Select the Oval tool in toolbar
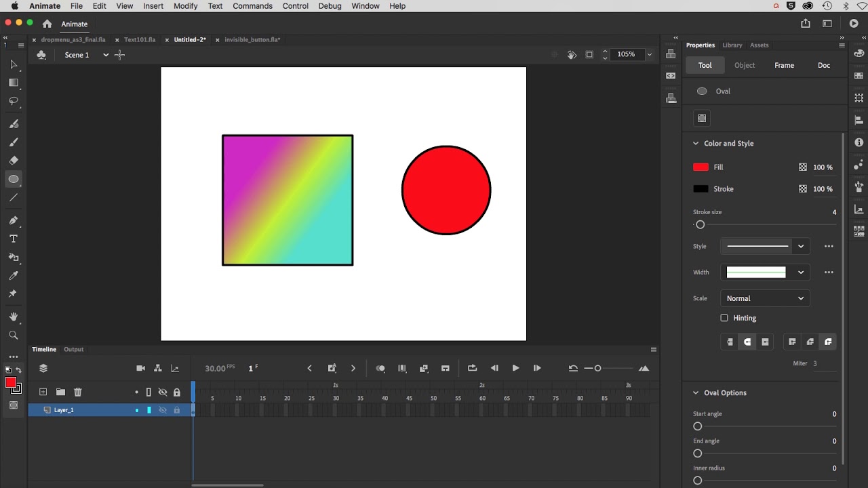868x488 pixels. (x=14, y=179)
